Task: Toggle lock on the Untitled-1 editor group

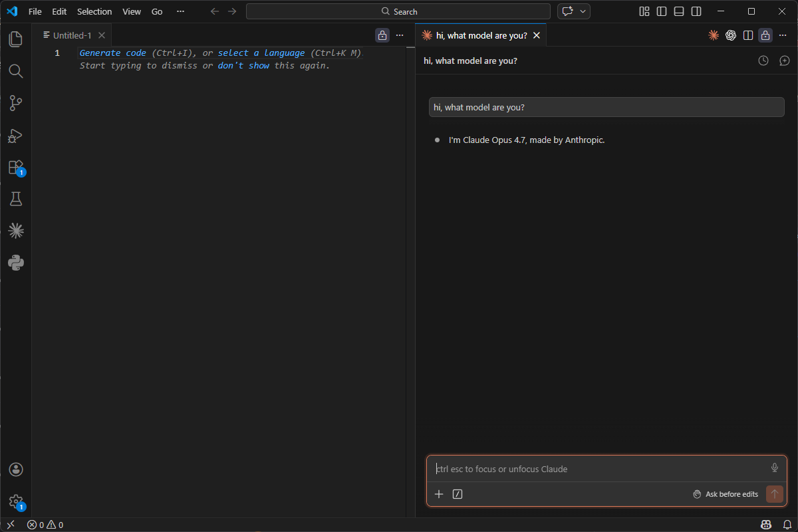Action: click(382, 35)
